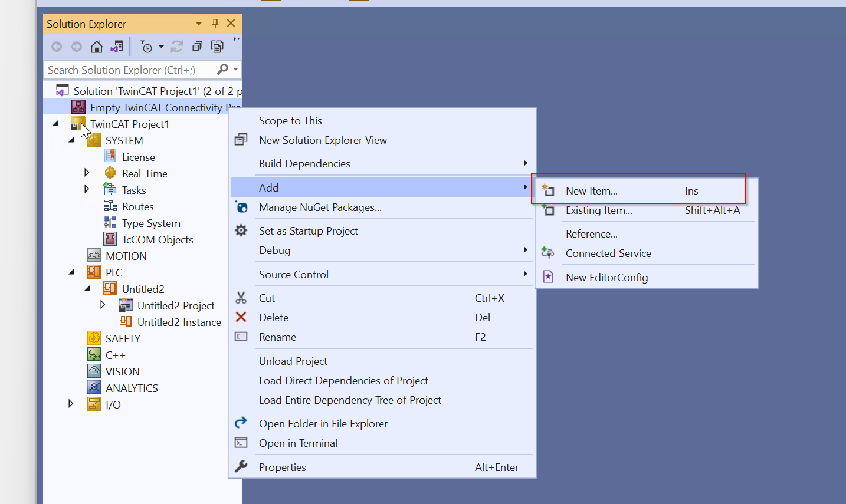
Task: Click Open Folder in File Explorer
Action: pyautogui.click(x=382, y=424)
